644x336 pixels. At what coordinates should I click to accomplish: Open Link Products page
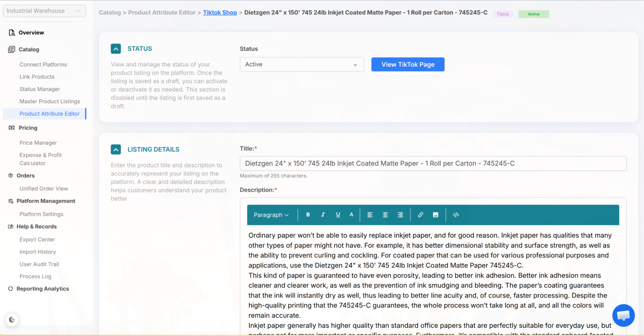pos(37,77)
